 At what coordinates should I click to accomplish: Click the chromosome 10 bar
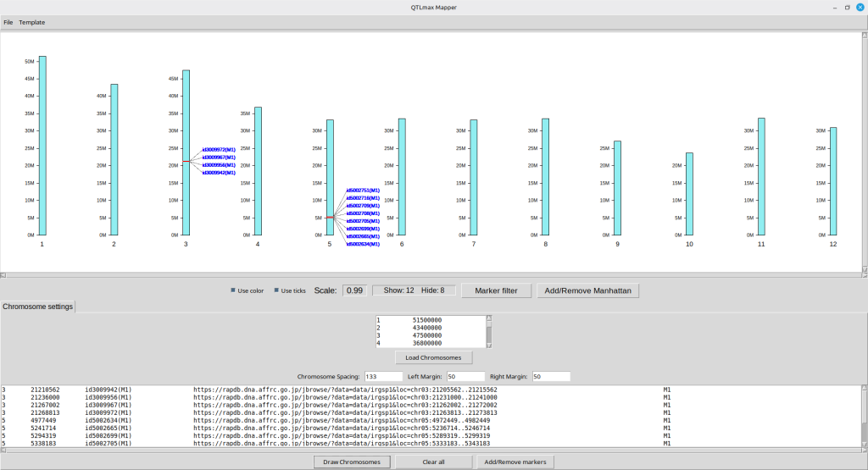(x=689, y=193)
